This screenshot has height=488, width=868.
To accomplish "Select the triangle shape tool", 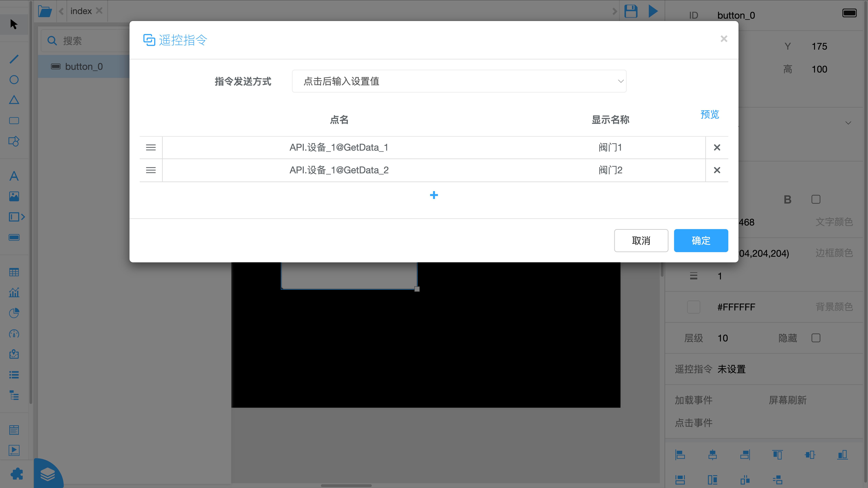I will pyautogui.click(x=14, y=100).
